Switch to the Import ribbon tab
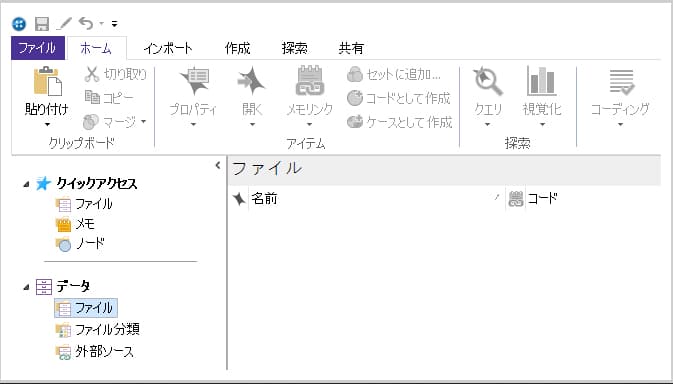Image resolution: width=673 pixels, height=384 pixels. click(168, 48)
